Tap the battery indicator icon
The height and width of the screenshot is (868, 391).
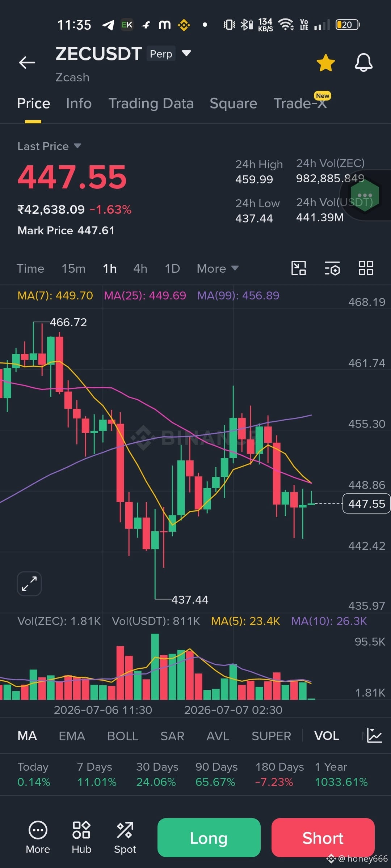[348, 25]
